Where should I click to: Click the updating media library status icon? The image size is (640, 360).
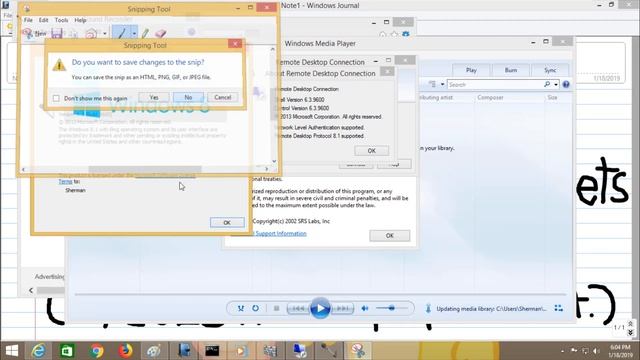(x=428, y=309)
